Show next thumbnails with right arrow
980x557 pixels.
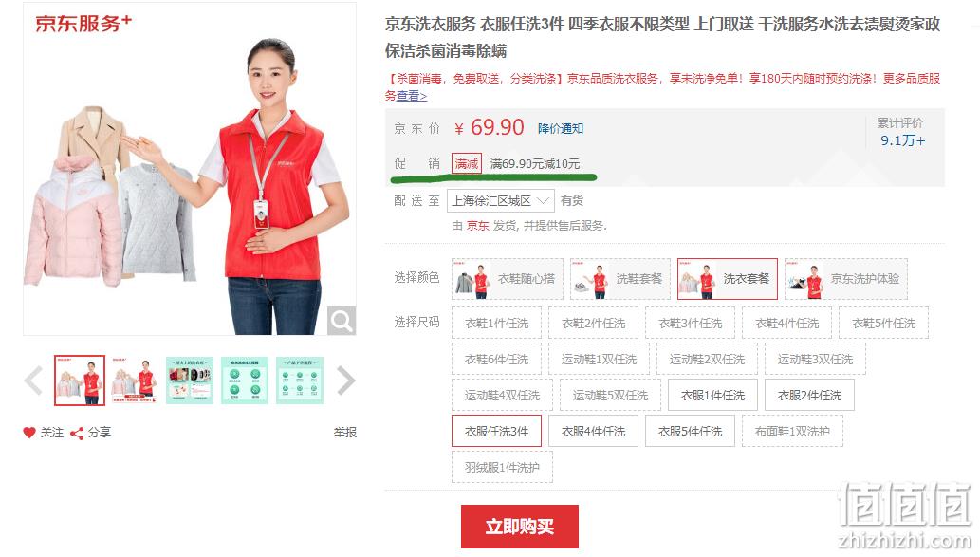coord(345,381)
